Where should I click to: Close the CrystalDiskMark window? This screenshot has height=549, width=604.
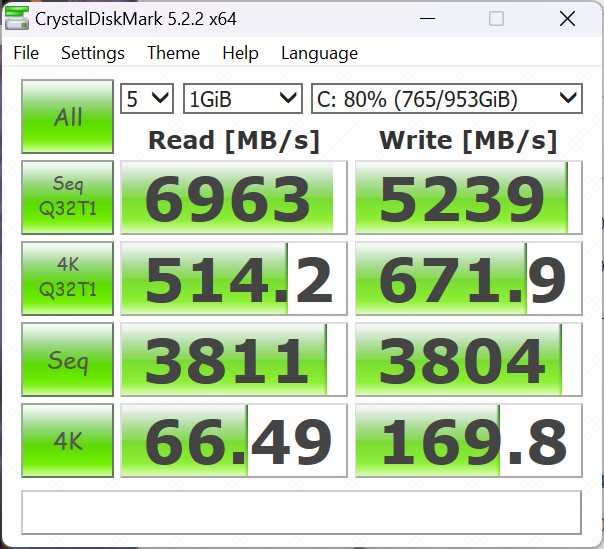567,18
